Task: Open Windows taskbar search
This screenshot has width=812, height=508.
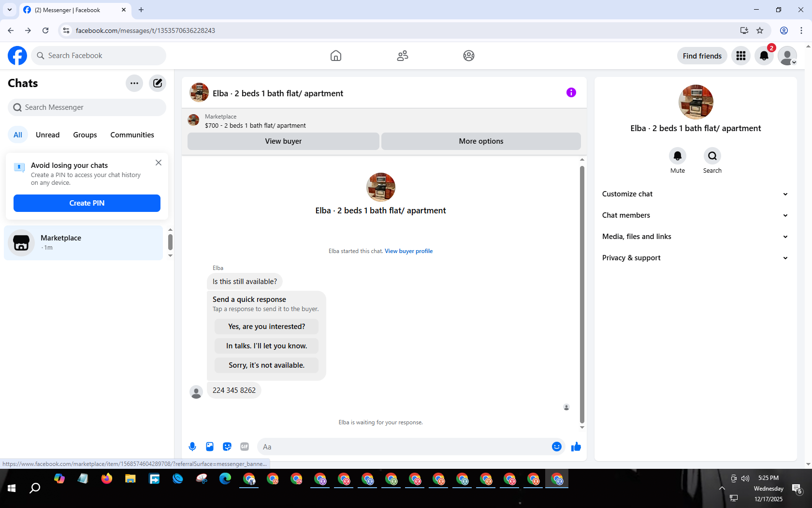Action: [35, 488]
